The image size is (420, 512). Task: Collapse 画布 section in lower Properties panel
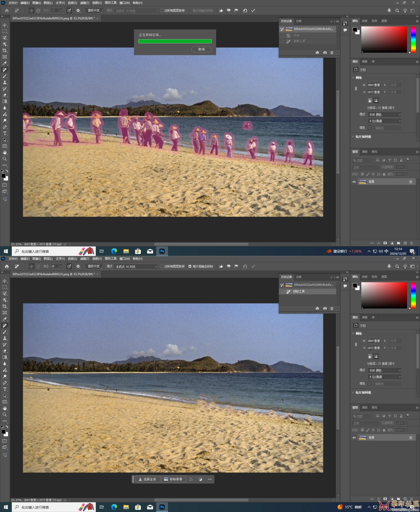(x=353, y=334)
